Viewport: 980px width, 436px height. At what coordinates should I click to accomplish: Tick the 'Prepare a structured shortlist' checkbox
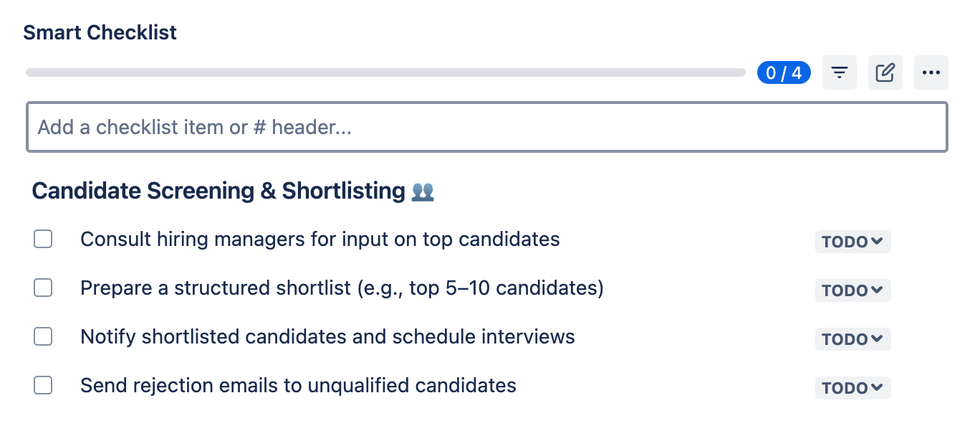point(43,288)
